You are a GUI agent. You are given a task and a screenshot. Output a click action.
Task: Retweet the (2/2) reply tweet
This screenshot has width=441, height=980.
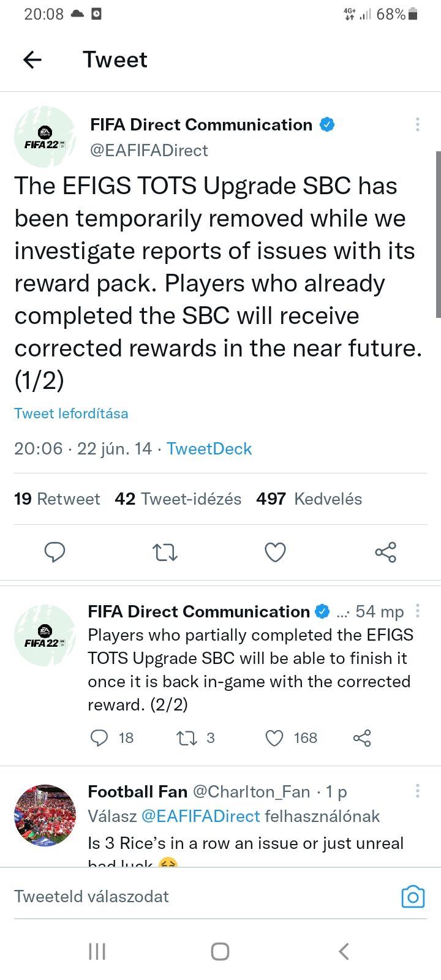point(186,738)
